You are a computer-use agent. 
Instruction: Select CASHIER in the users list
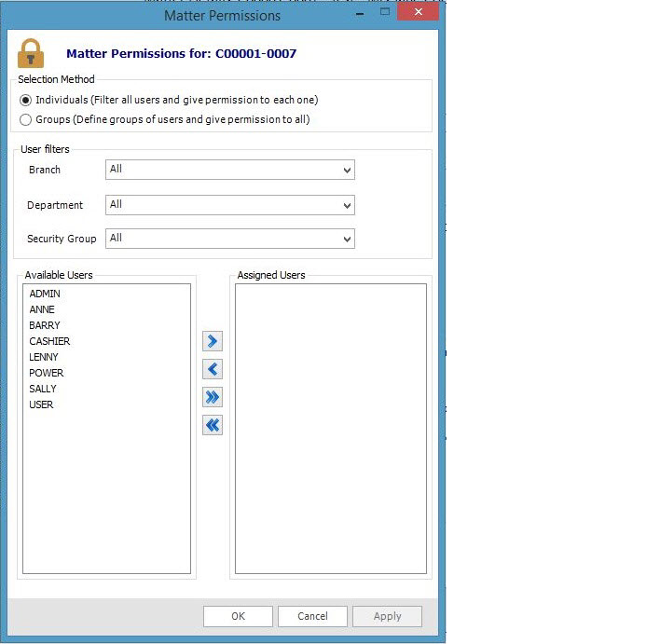49,341
